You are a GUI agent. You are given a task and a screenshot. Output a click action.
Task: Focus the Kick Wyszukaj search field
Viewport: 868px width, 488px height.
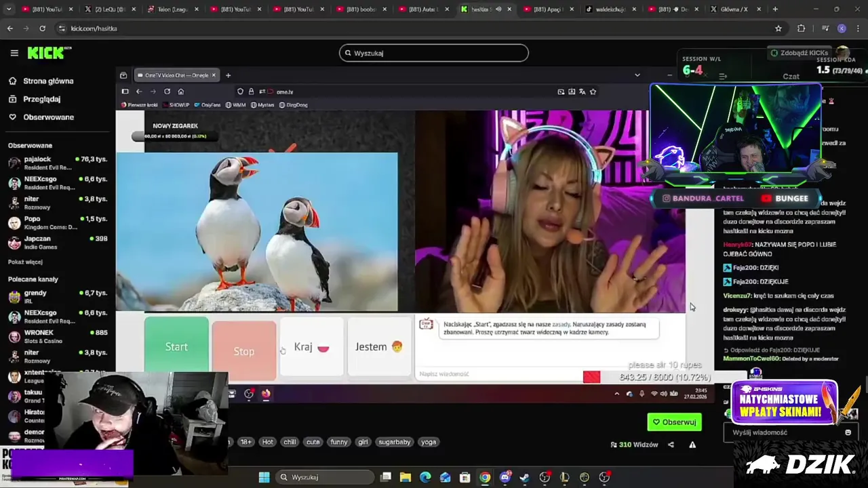point(434,53)
